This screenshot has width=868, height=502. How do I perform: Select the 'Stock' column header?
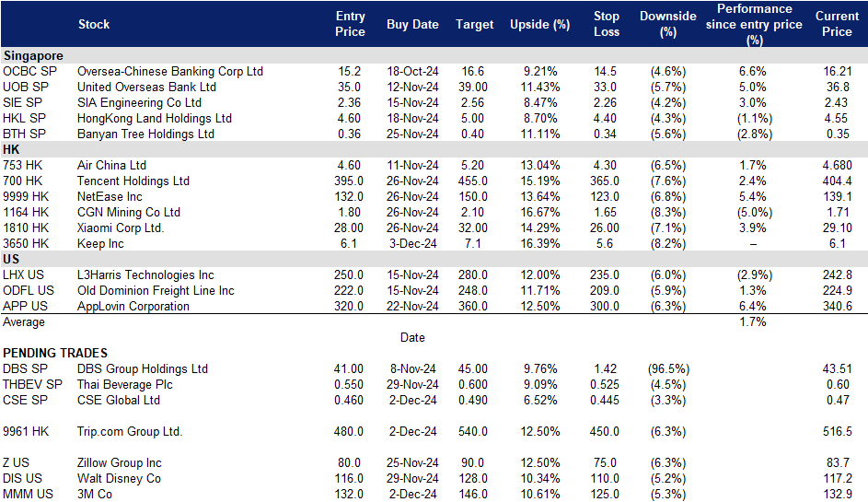click(x=94, y=24)
